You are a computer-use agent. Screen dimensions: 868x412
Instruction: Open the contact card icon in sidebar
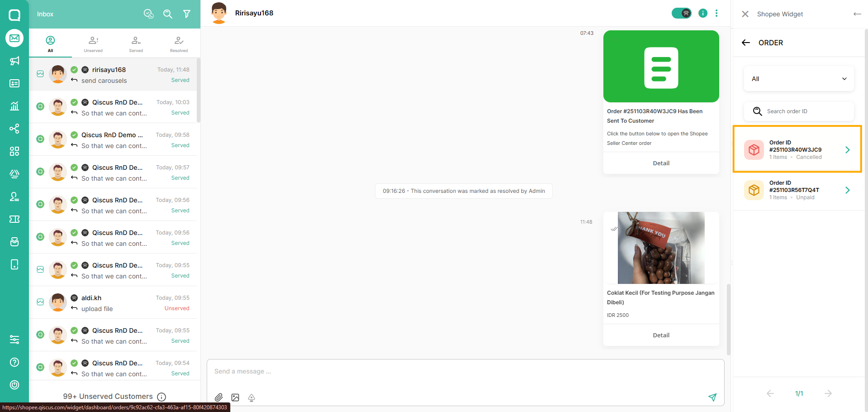(x=14, y=83)
